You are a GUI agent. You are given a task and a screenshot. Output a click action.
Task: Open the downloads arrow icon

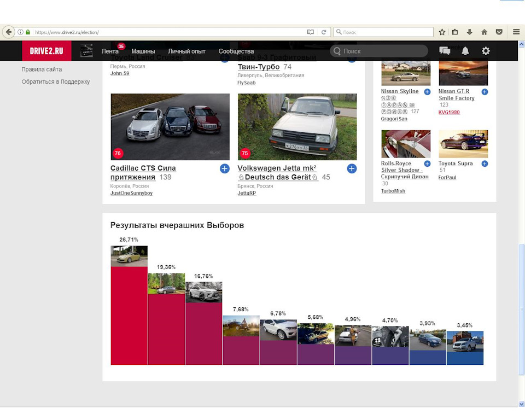tap(469, 32)
